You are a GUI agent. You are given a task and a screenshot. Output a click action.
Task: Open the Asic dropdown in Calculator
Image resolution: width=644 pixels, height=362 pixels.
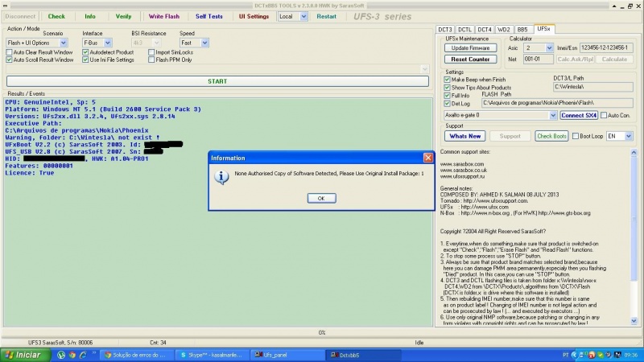tap(549, 48)
